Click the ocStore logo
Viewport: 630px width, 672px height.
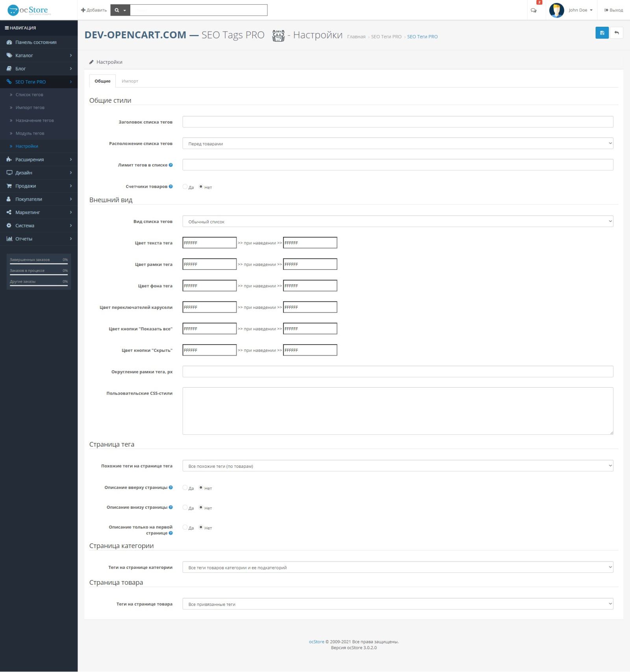[x=30, y=10]
